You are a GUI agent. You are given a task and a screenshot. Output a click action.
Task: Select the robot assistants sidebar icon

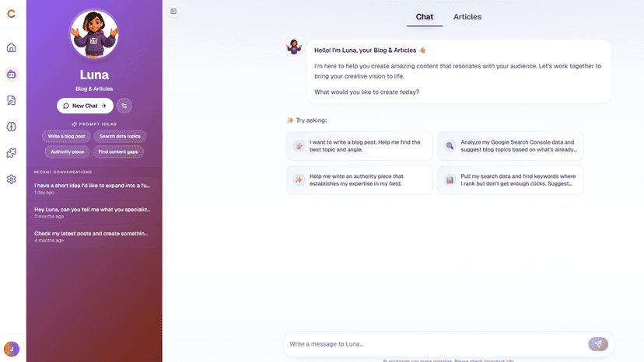12,75
